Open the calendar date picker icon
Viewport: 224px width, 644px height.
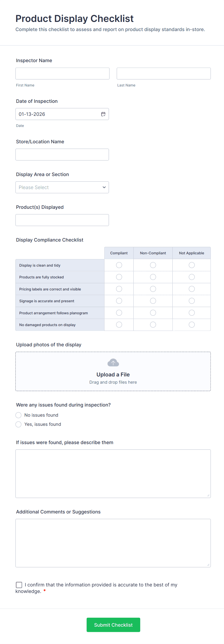pyautogui.click(x=103, y=114)
